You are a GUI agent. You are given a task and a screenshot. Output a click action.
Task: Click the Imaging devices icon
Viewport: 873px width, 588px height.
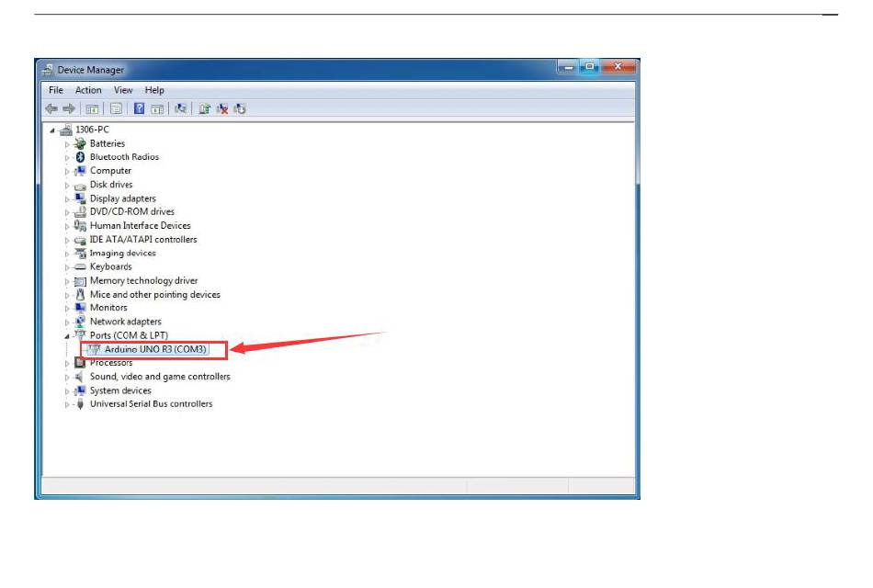pos(80,254)
